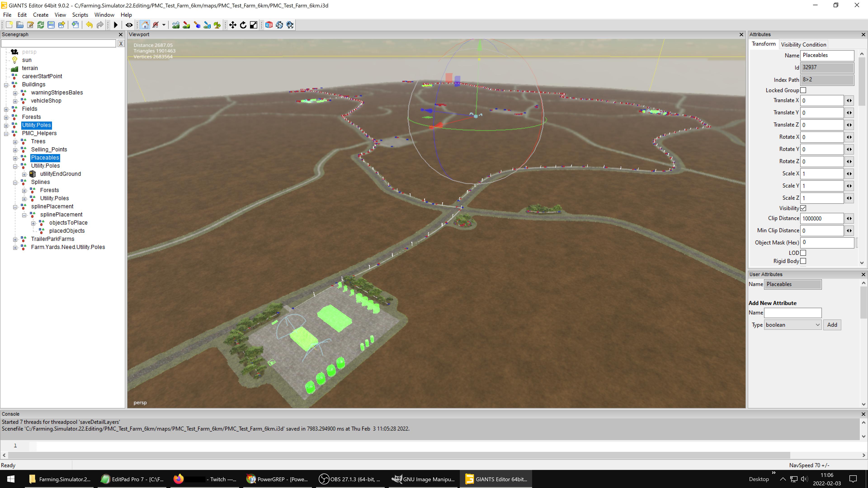Click the crossed-out red camera icon
This screenshot has width=868, height=488.
156,25
